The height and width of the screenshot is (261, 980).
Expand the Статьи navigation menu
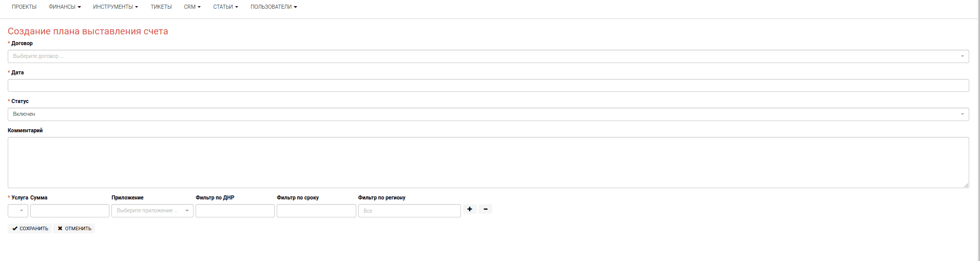coord(225,7)
